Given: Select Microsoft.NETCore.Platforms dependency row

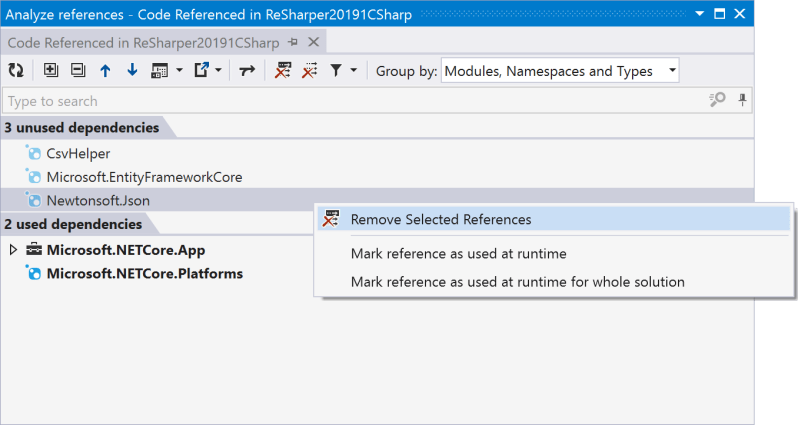Looking at the screenshot, I should coord(145,273).
